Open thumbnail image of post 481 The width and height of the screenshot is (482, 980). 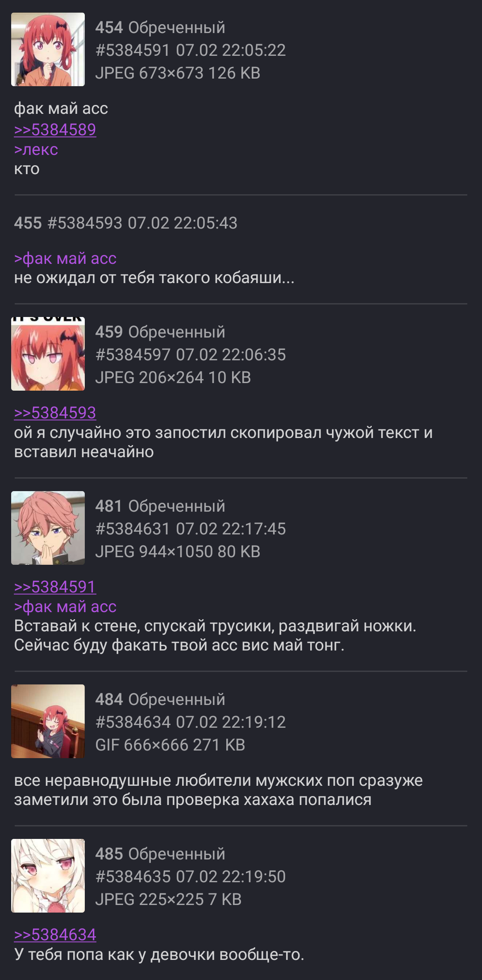coord(48,528)
